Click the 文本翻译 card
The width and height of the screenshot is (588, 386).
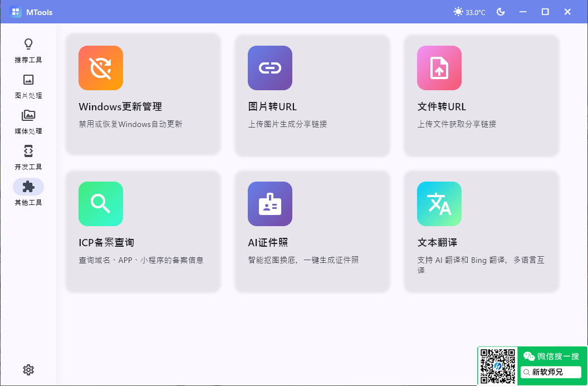click(x=481, y=231)
